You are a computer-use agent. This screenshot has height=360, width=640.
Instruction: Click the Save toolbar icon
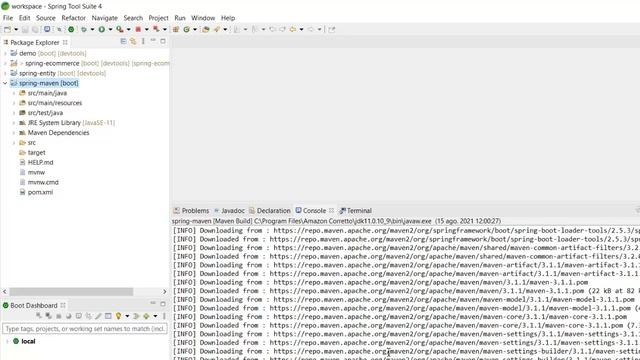click(25, 29)
